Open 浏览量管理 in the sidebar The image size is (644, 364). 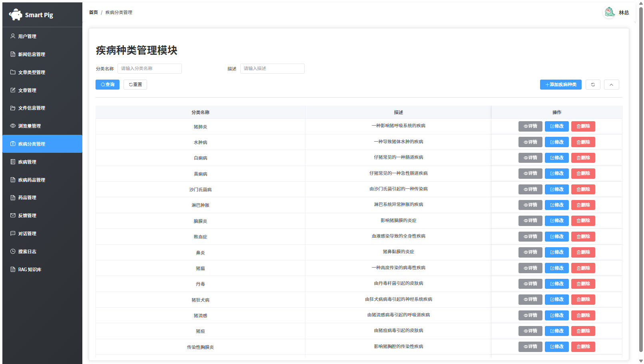(42, 126)
